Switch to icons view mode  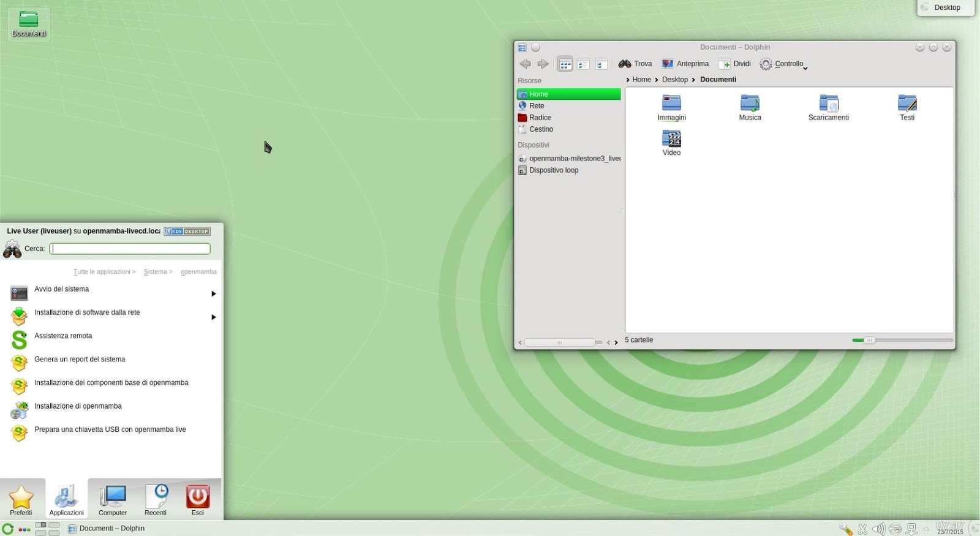[x=565, y=64]
